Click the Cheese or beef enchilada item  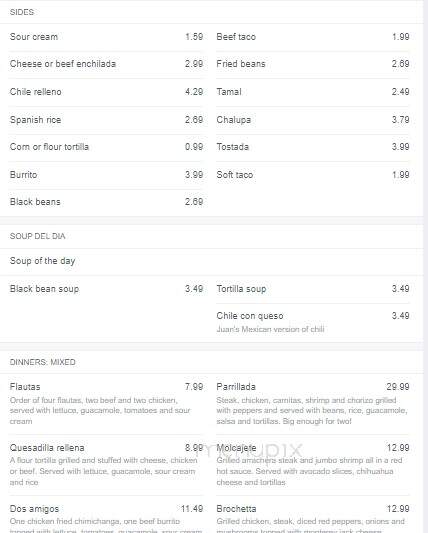pyautogui.click(x=106, y=64)
